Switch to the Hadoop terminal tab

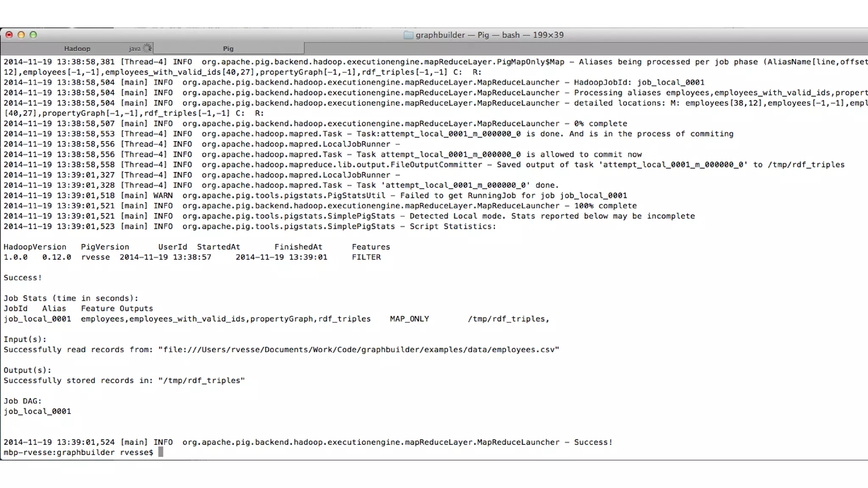(x=77, y=49)
